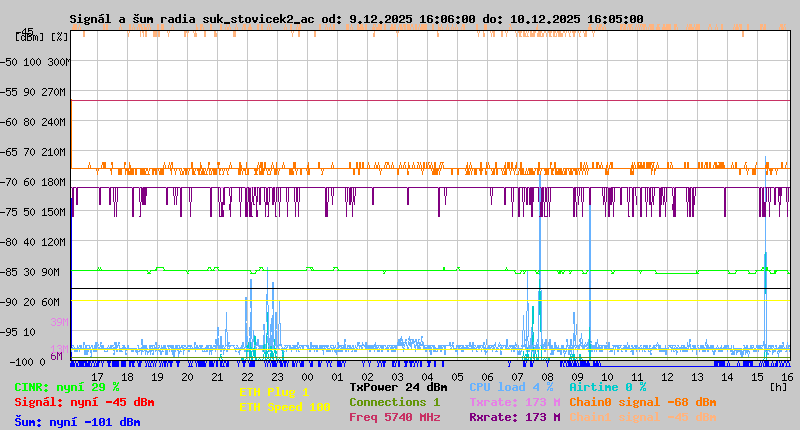The height and width of the screenshot is (430, 800).
Task: Click hour '23' on the time axis
Action: 278,377
